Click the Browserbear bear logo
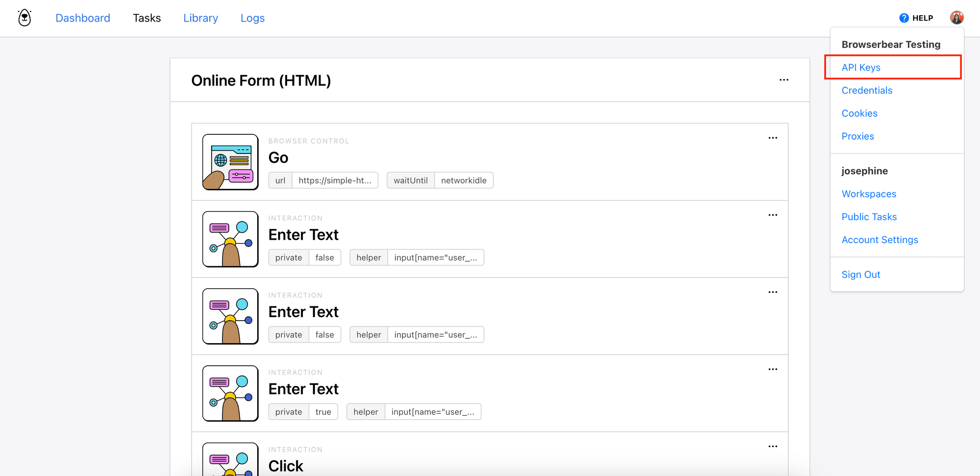 tap(24, 18)
